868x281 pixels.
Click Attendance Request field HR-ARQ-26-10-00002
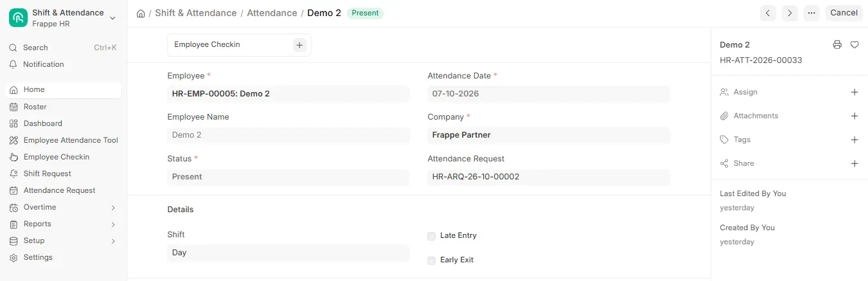(x=549, y=177)
